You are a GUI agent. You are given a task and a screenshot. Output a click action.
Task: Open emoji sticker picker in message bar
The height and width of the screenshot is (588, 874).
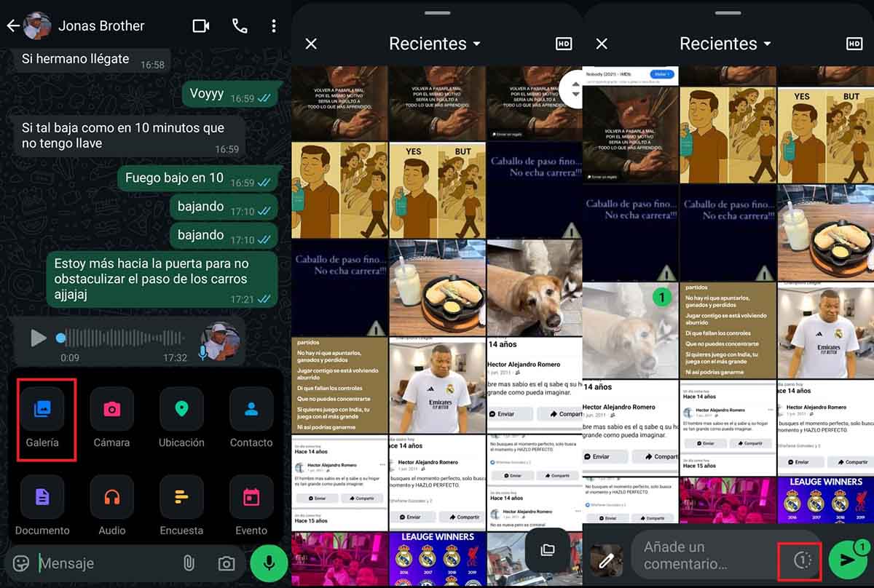[x=23, y=563]
